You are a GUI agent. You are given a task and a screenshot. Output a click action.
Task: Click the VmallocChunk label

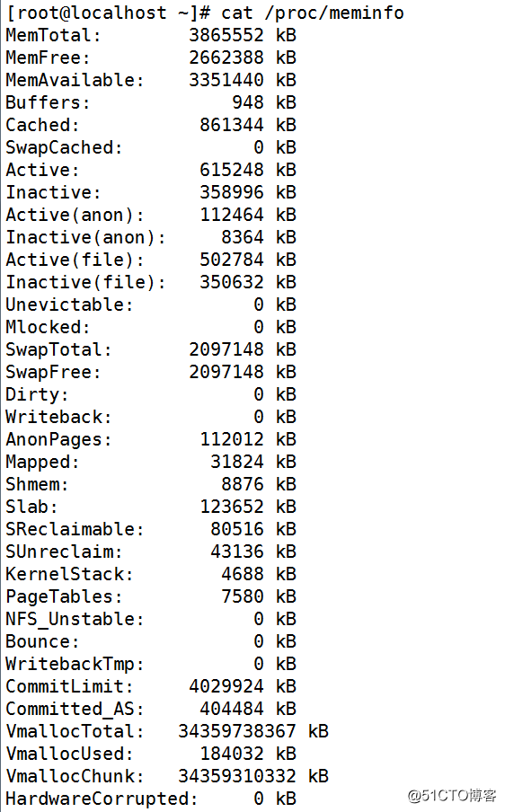[75, 776]
